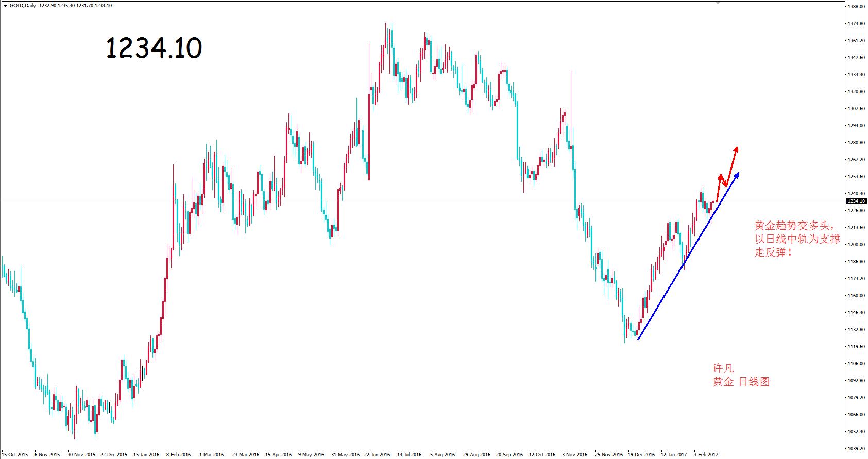
Task: Click the 23 Mar 2016 date label
Action: [246, 455]
